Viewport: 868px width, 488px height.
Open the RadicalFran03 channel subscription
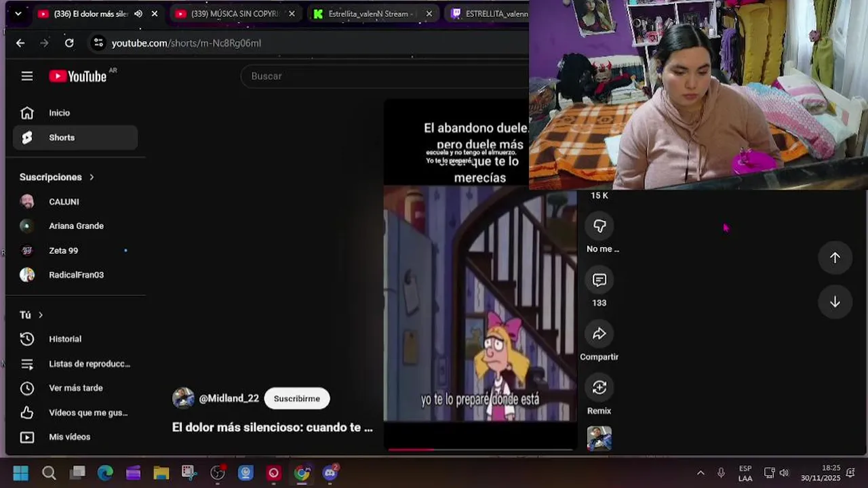tap(75, 274)
